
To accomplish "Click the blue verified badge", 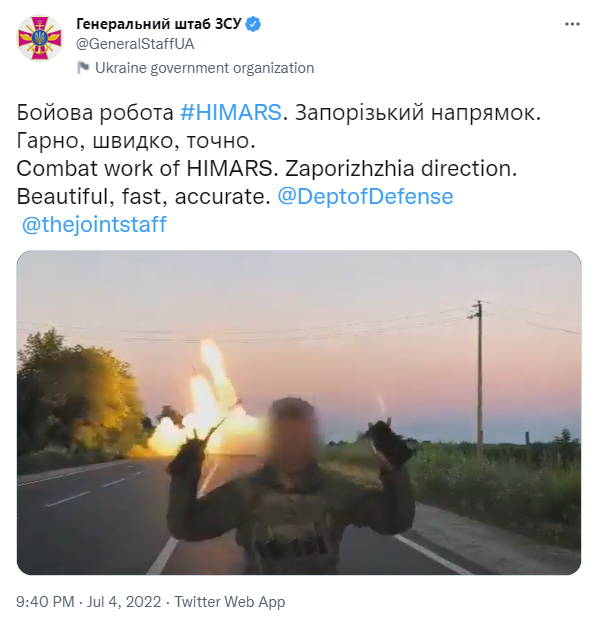I will [x=253, y=24].
